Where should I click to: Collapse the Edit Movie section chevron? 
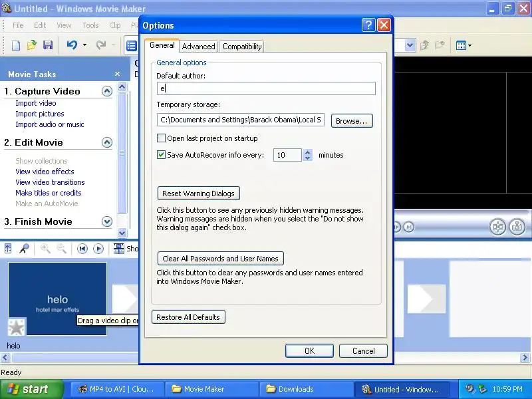(x=107, y=142)
